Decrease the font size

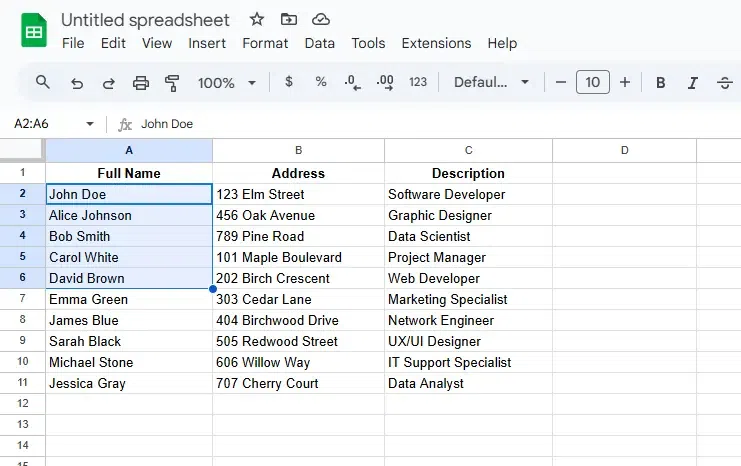561,83
